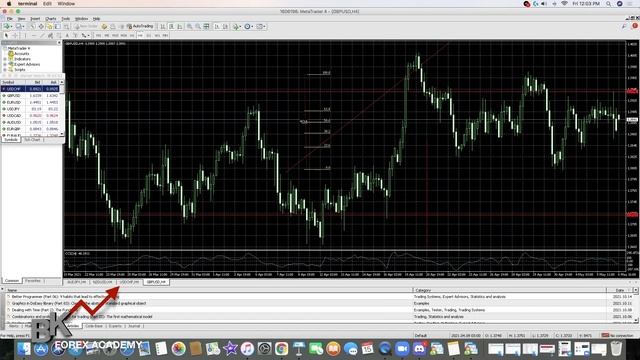640x360 pixels.
Task: Toggle the Data Window toolbar icon
Action: [x=41, y=26]
